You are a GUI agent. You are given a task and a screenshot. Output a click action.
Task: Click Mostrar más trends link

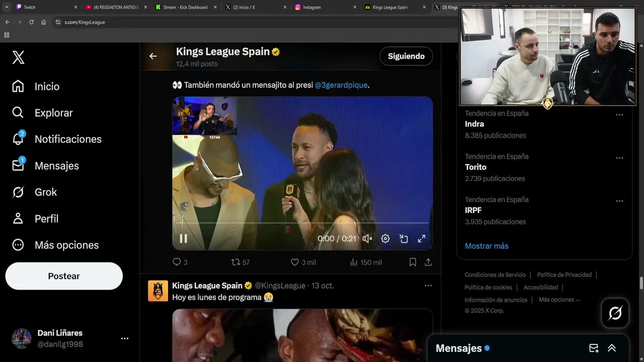[487, 246]
